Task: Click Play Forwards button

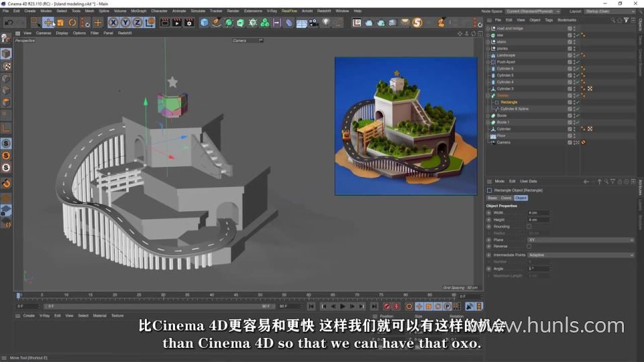Action: (343, 306)
